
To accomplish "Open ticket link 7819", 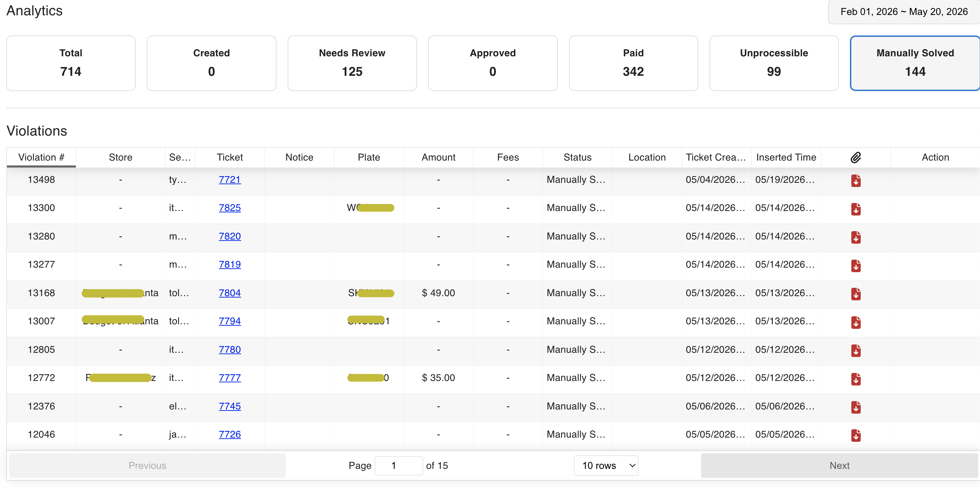I will point(230,265).
